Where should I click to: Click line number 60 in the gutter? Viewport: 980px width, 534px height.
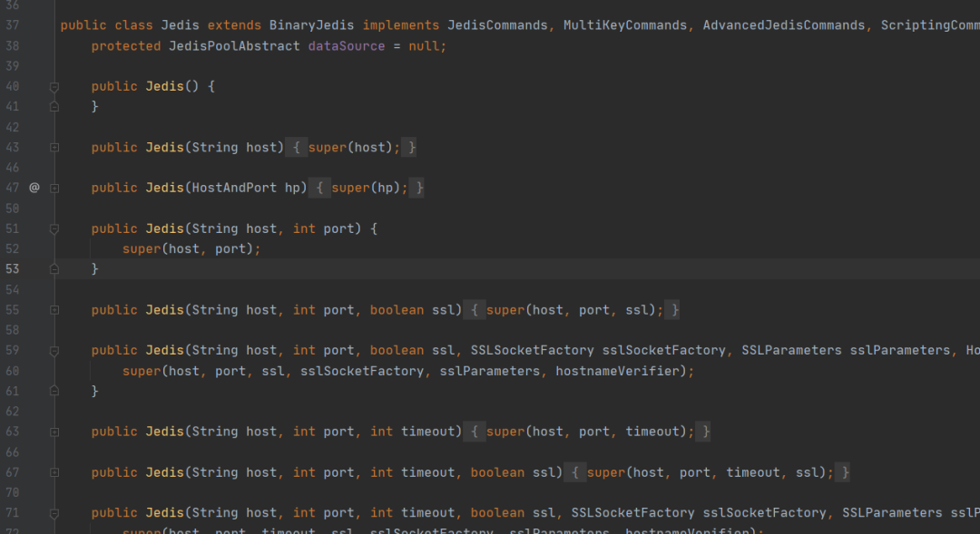(13, 371)
